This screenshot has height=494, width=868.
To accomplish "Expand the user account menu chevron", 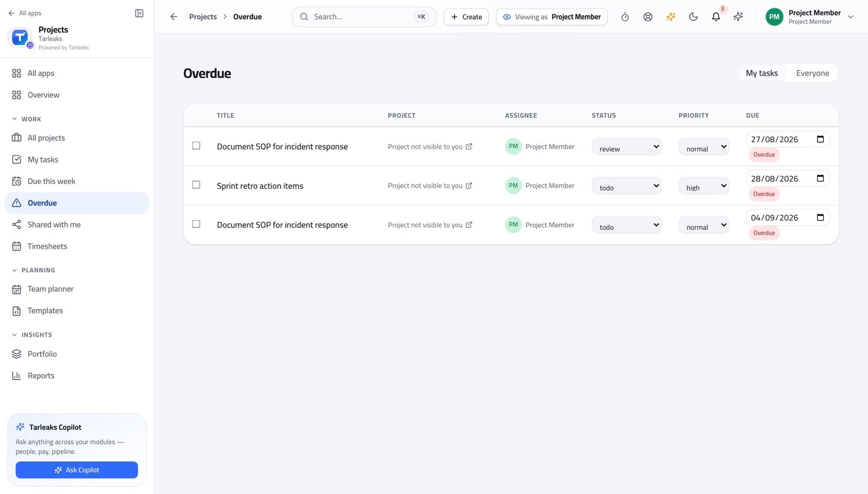I will (850, 17).
